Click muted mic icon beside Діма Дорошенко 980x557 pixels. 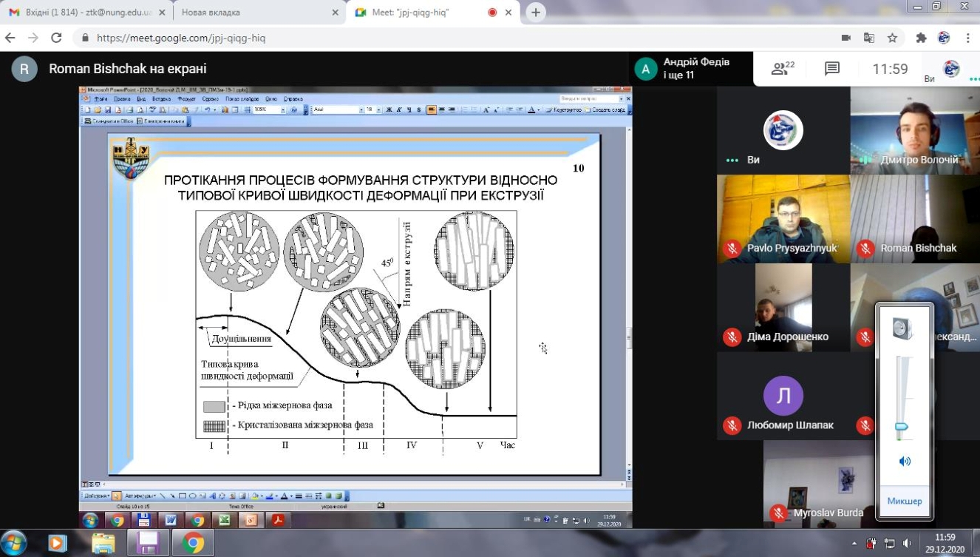coord(732,337)
